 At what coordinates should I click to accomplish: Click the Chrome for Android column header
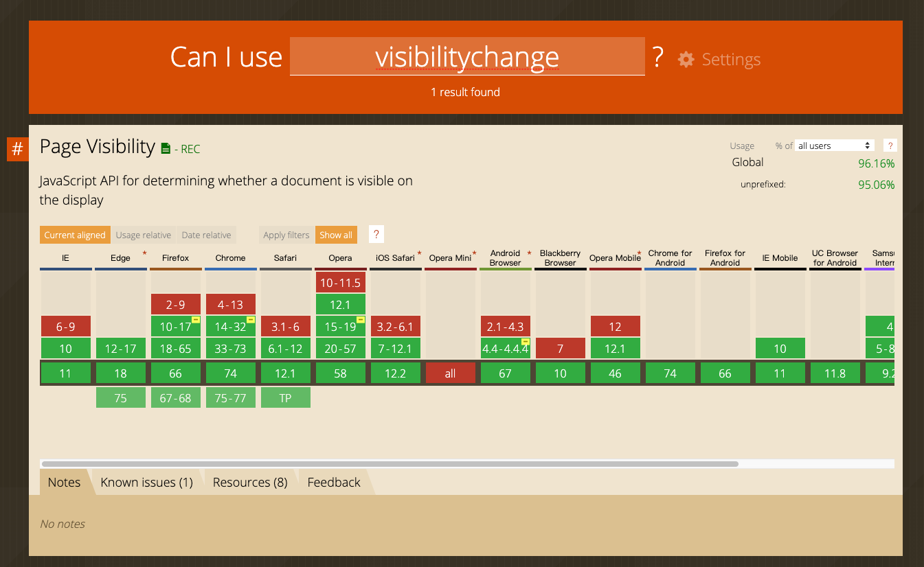pyautogui.click(x=670, y=258)
